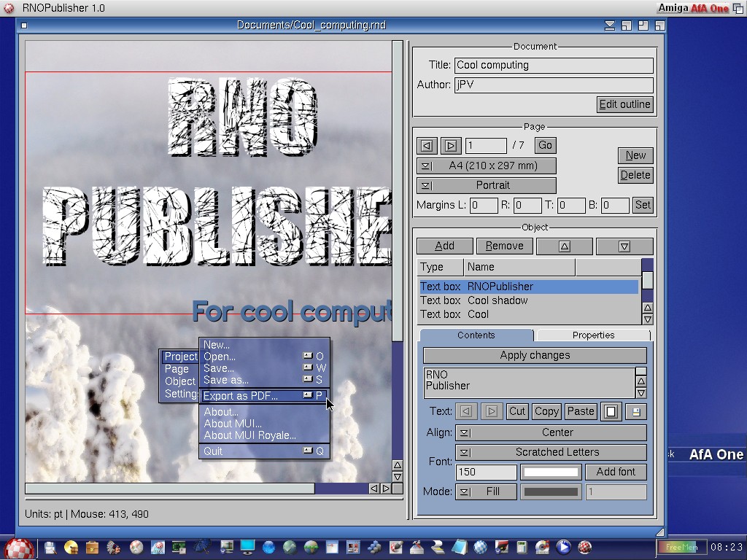Click the save-text disk icon in Text row
Screen dimensions: 747x560
coord(635,411)
